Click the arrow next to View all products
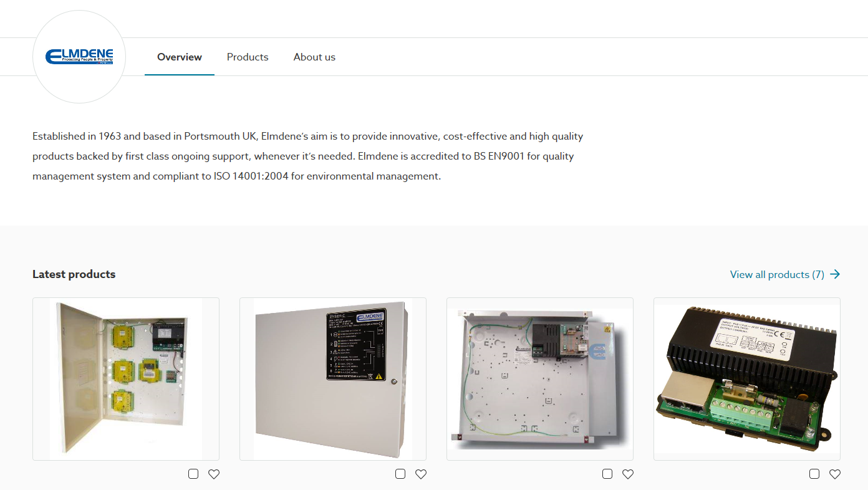 836,274
